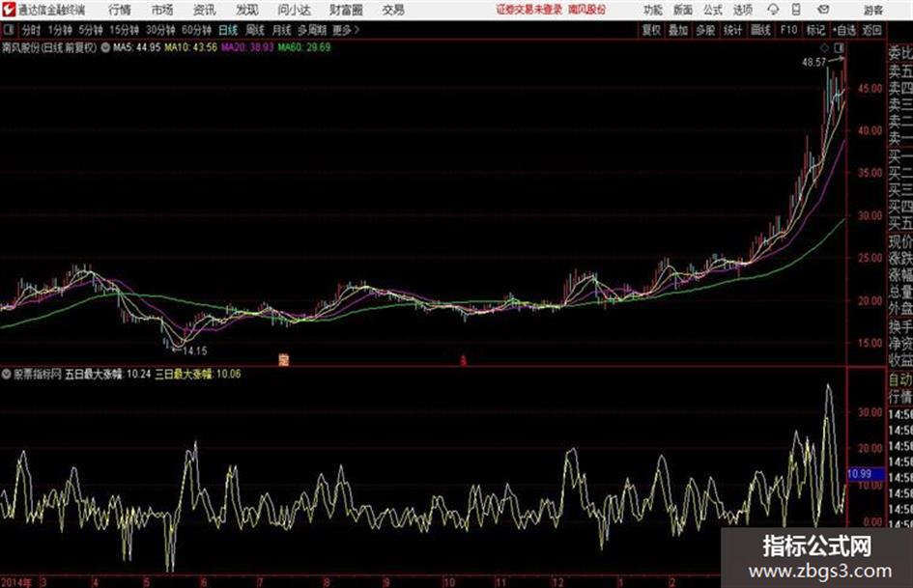The width and height of the screenshot is (913, 588).
Task: Switch to the 15分钟 period tab
Action: point(125,30)
